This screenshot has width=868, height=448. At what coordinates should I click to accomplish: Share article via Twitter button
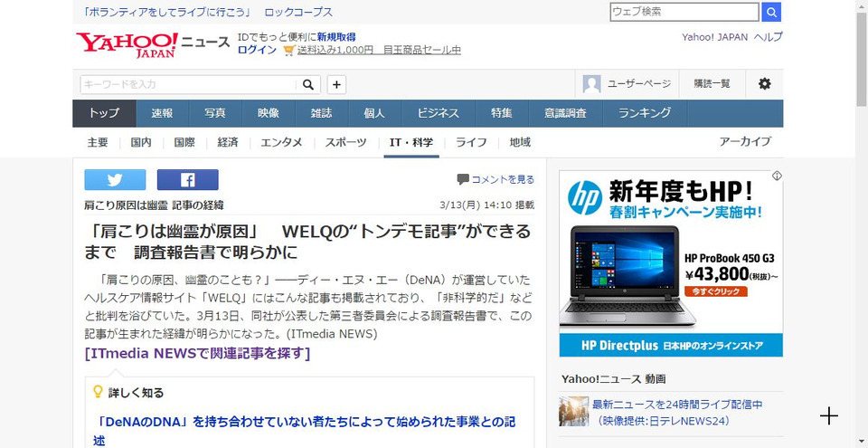tap(115, 179)
